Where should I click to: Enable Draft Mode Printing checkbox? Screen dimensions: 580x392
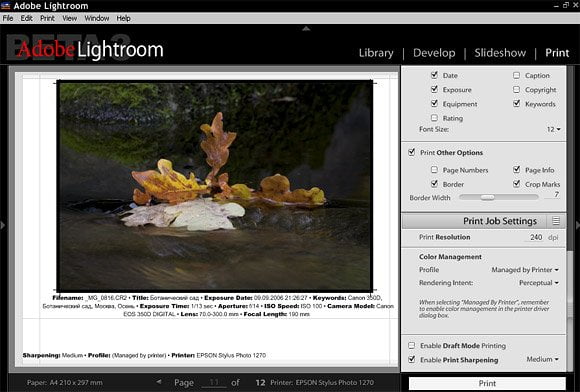(x=411, y=345)
